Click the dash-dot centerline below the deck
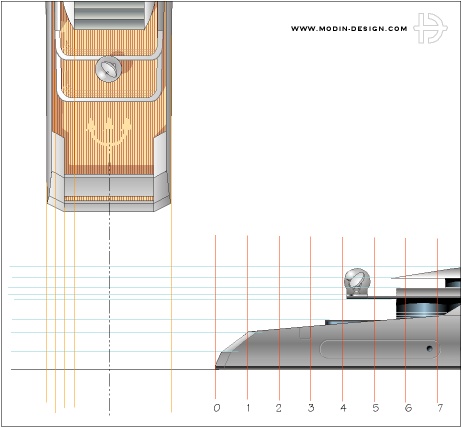 [109, 313]
